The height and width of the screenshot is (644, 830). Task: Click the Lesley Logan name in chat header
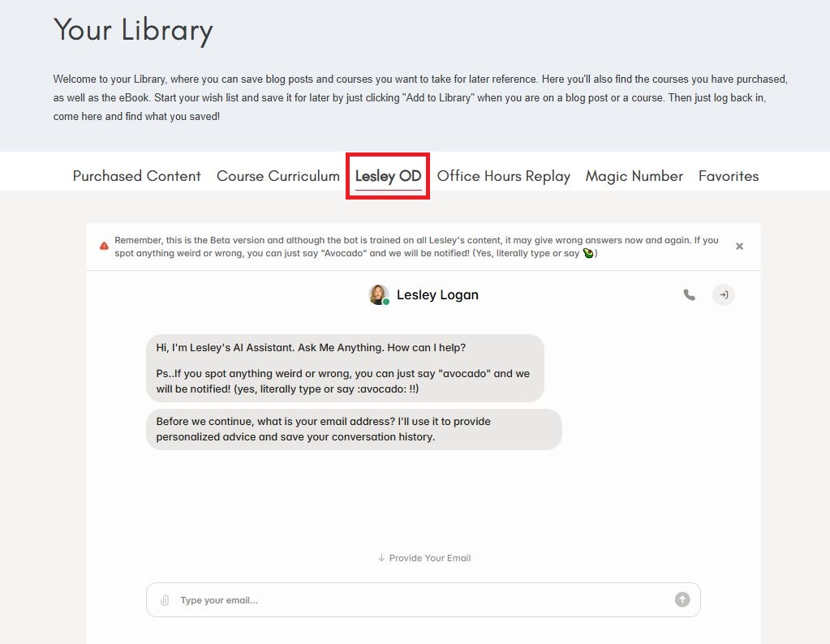[x=437, y=295]
